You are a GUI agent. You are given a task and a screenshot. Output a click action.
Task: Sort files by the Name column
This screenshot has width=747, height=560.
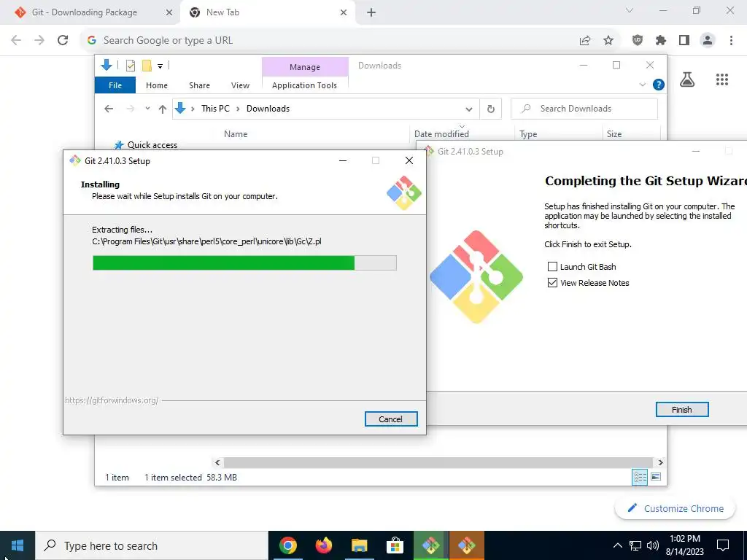[236, 134]
